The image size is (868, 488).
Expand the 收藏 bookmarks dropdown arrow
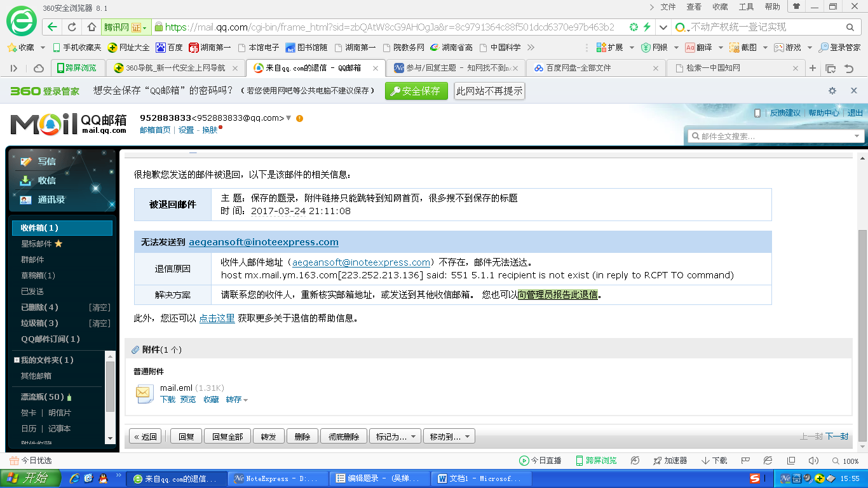coord(43,48)
